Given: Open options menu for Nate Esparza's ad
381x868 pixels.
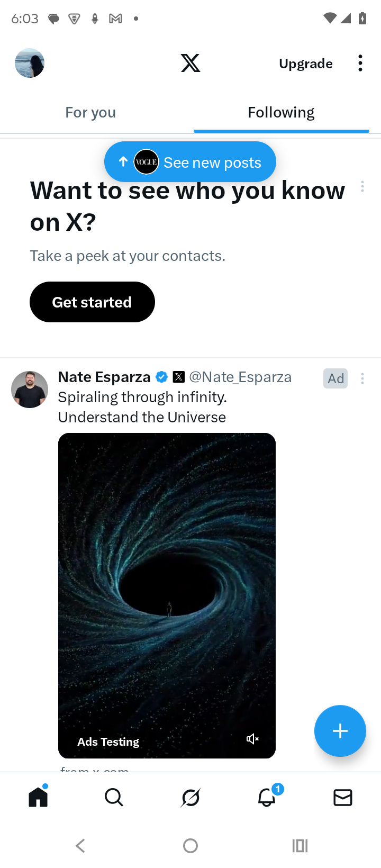Looking at the screenshot, I should point(362,378).
